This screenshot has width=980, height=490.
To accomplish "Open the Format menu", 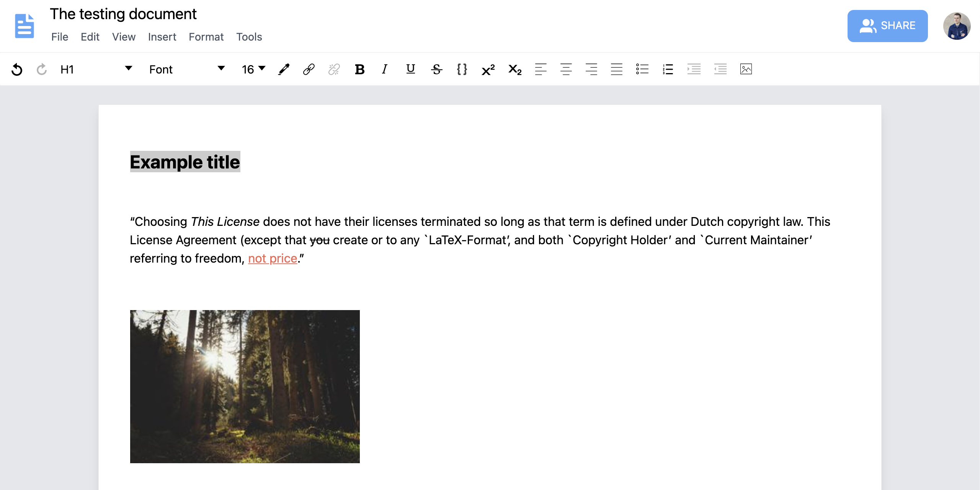I will click(206, 37).
